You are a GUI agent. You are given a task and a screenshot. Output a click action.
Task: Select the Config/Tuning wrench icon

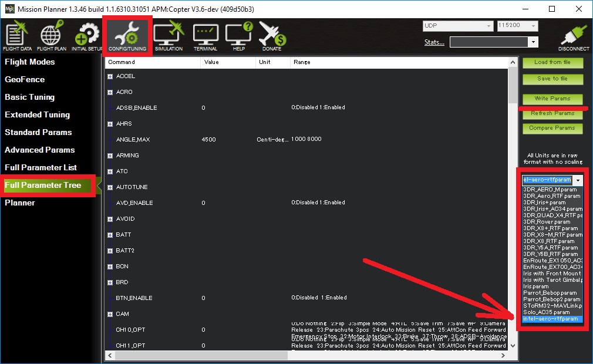tap(127, 36)
